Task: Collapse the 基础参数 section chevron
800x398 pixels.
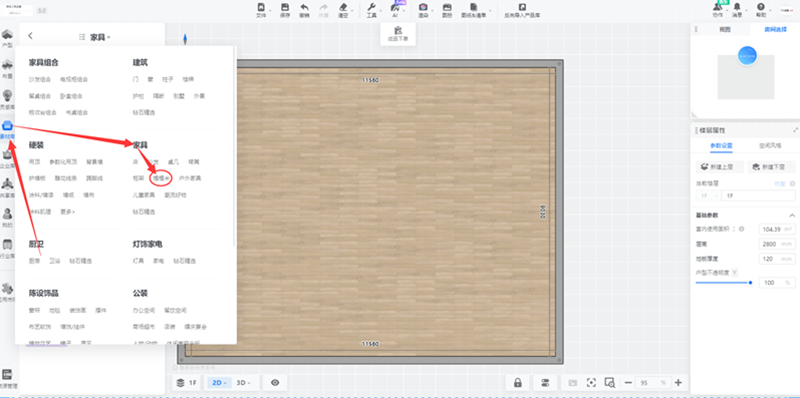Action: pos(792,215)
